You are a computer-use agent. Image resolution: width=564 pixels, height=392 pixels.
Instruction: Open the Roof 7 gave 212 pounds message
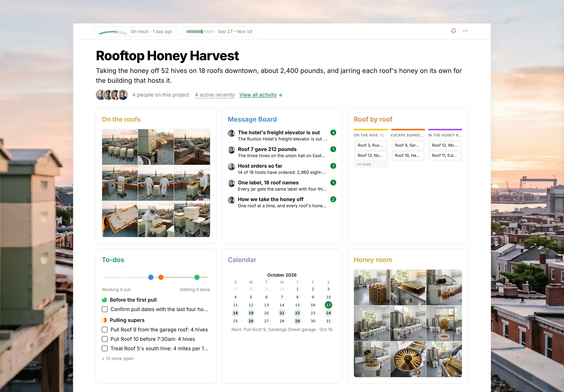[x=282, y=152]
